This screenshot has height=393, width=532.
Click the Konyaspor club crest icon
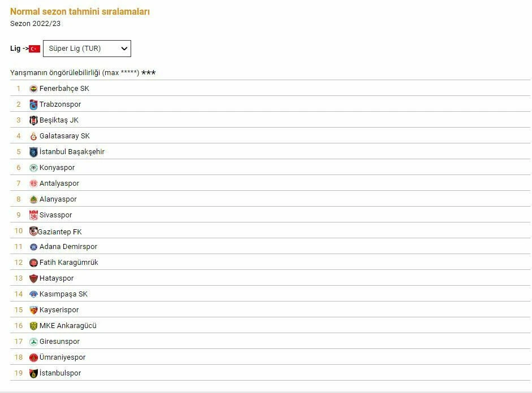[35, 167]
